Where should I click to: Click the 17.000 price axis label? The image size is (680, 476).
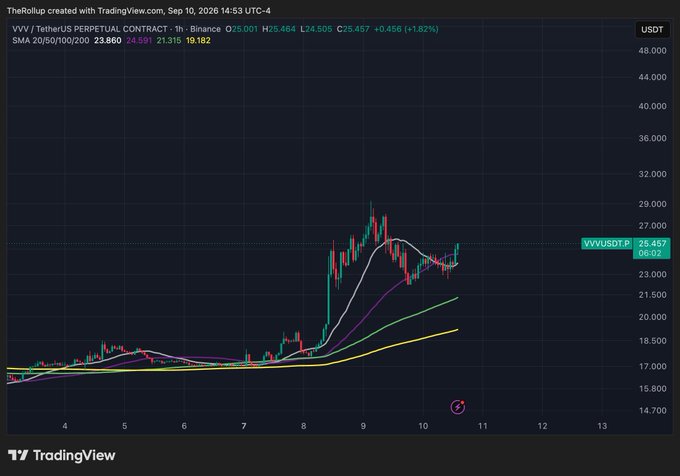[652, 366]
